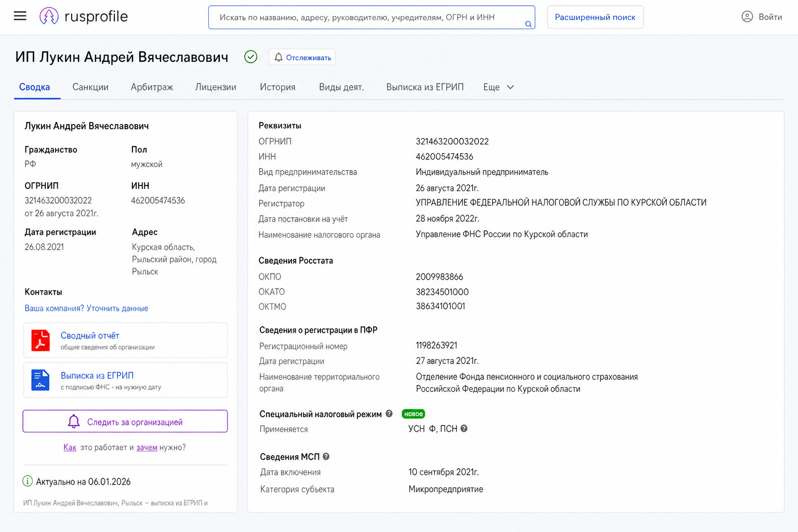Click the page heading 'ИП Лукин Андрей Вячеславович'
Viewport: 798px width, 532px height.
pyautogui.click(x=122, y=57)
